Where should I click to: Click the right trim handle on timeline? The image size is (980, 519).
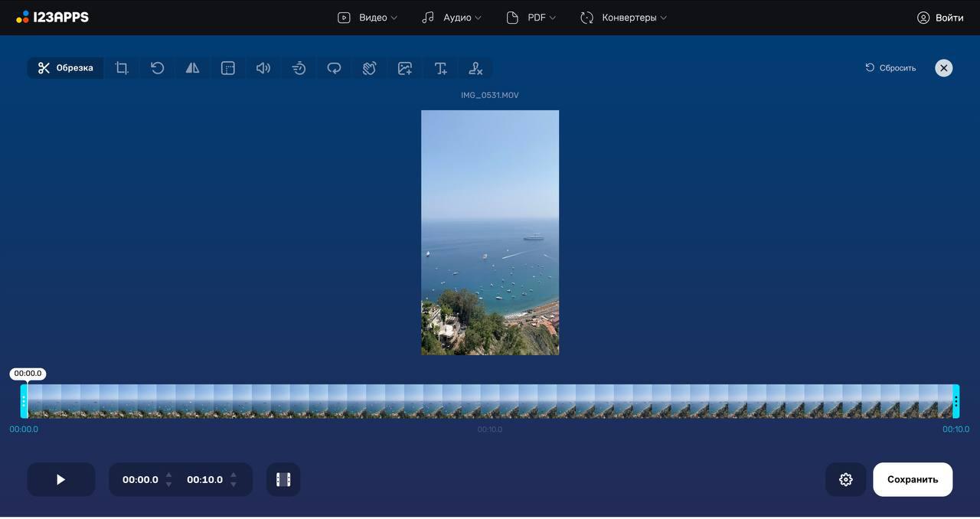pyautogui.click(x=955, y=401)
